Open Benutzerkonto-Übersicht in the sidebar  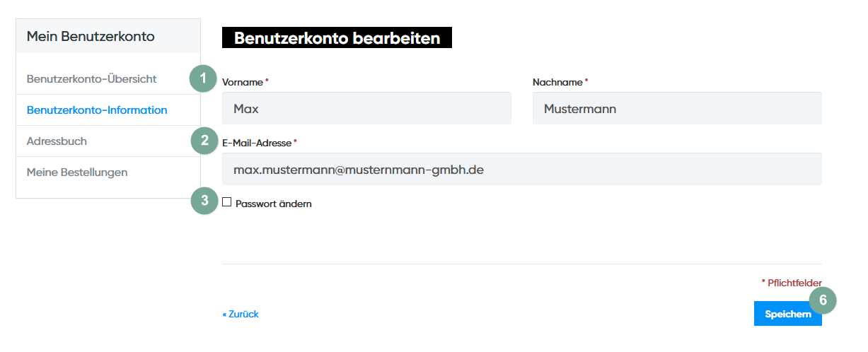pyautogui.click(x=91, y=78)
